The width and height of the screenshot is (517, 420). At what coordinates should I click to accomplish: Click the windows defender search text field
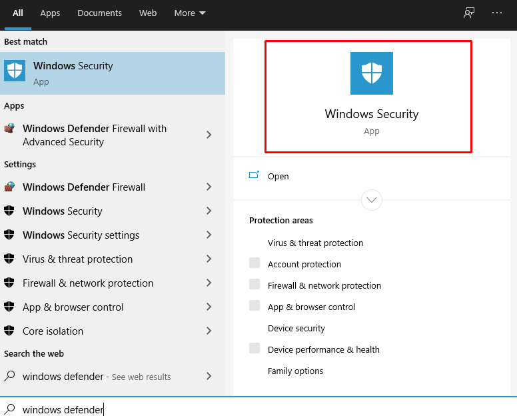[200, 410]
